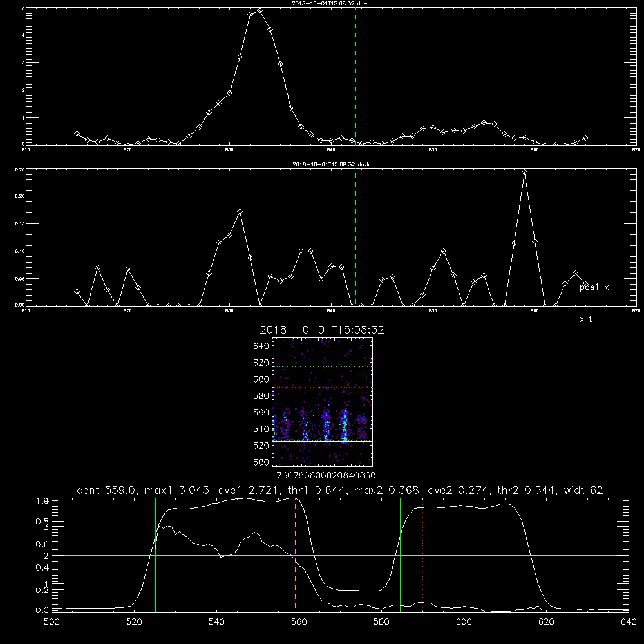Click the heatmap x-axis label '760780800820840860'
This screenshot has width=644, height=644.
pyautogui.click(x=326, y=476)
